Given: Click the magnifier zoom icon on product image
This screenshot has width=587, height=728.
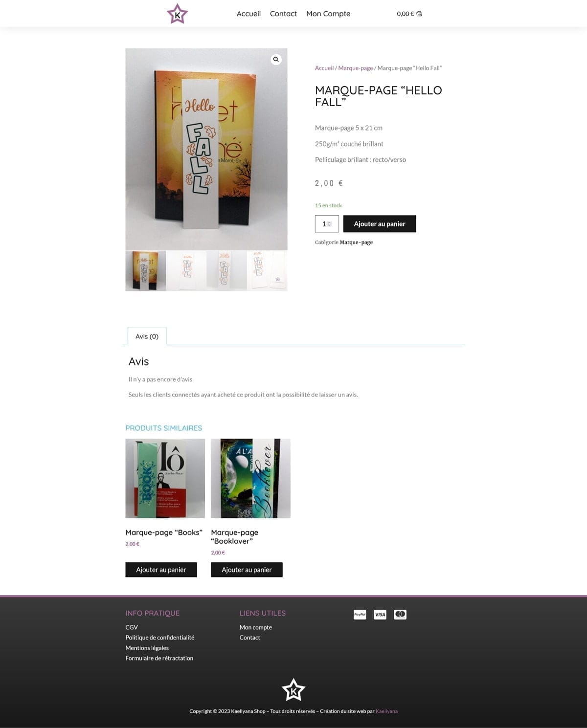Looking at the screenshot, I should [276, 59].
